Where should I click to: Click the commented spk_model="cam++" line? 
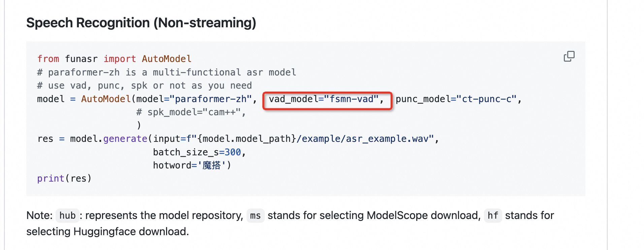point(191,112)
